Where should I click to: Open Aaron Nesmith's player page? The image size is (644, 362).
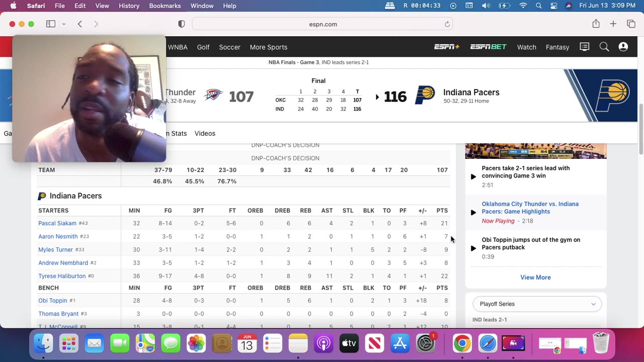pyautogui.click(x=58, y=236)
